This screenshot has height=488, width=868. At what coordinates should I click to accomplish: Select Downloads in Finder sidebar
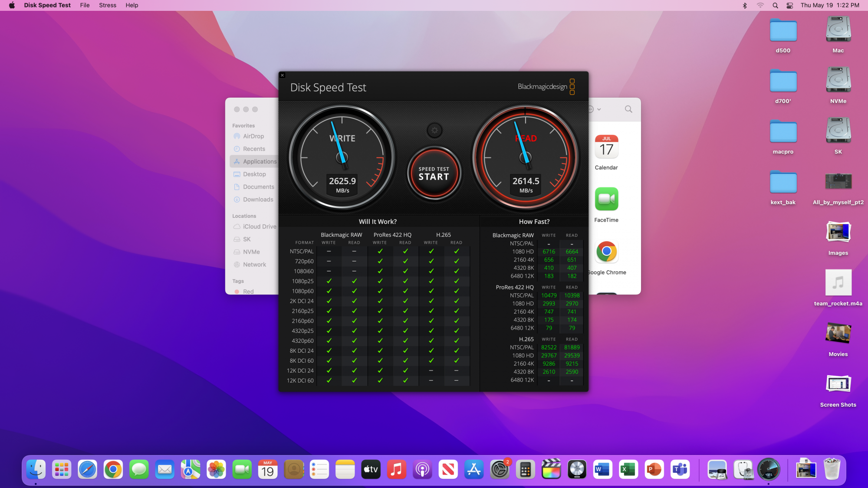[258, 200]
